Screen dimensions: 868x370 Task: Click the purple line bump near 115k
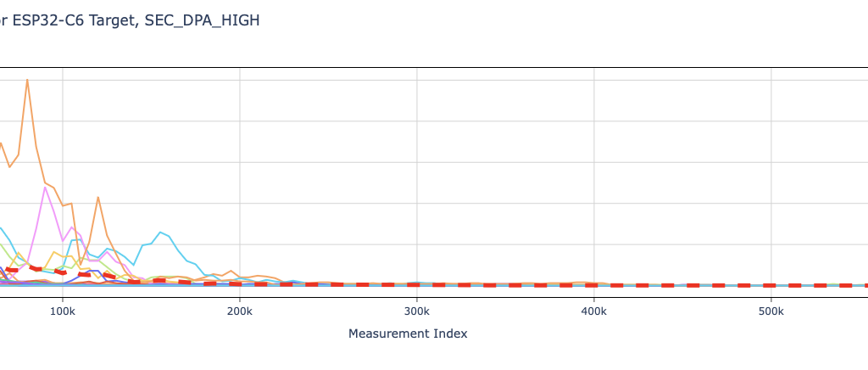click(94, 272)
